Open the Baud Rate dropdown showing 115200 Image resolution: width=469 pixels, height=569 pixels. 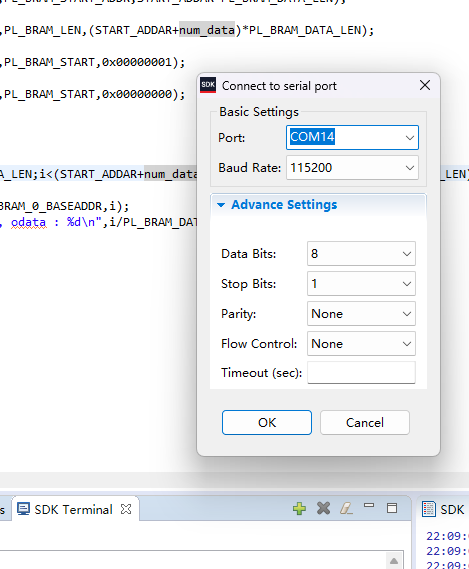coord(352,168)
